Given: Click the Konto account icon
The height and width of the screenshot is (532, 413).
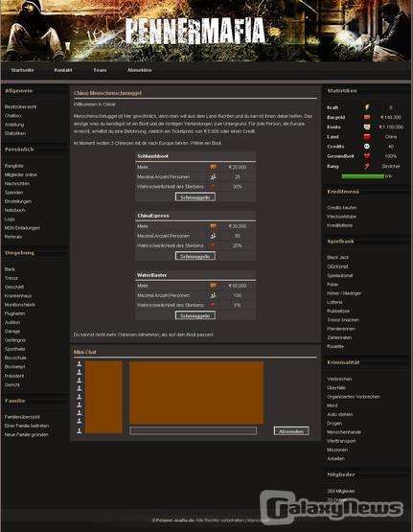Looking at the screenshot, I should point(367,127).
